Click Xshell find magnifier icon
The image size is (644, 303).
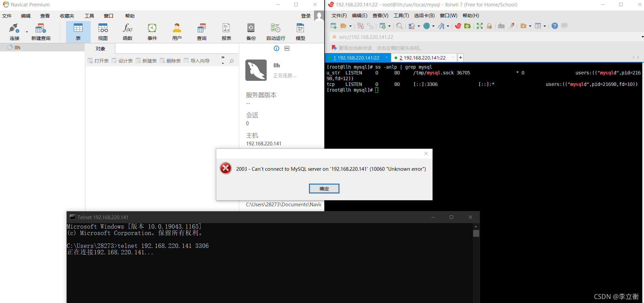click(x=400, y=26)
